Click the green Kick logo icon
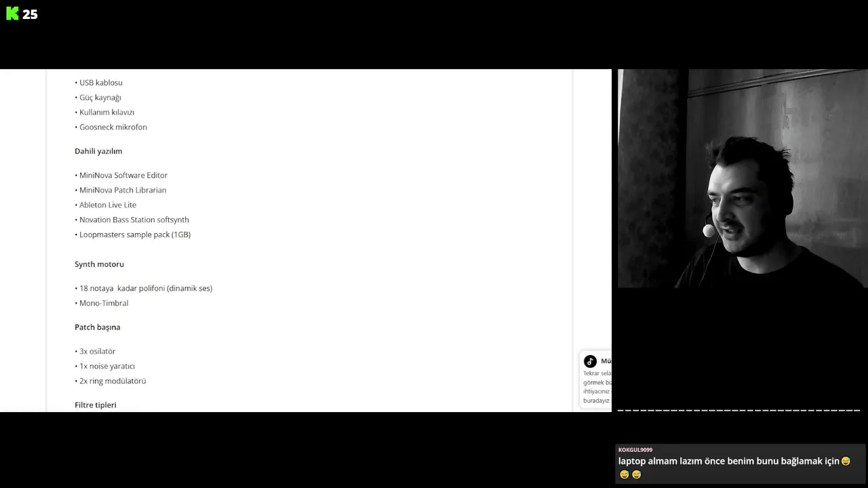 point(12,14)
